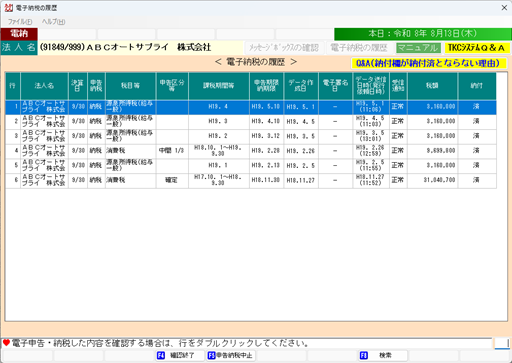This screenshot has width=512, height=363.
Task: Open the yellow TKCシステムQ&A button
Action: point(477,48)
